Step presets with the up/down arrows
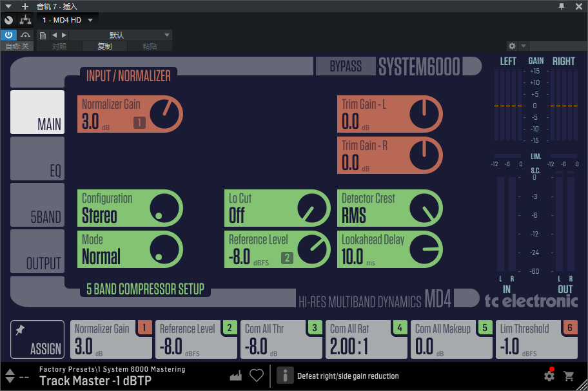Viewport: 588px width, 391px height. point(10,376)
